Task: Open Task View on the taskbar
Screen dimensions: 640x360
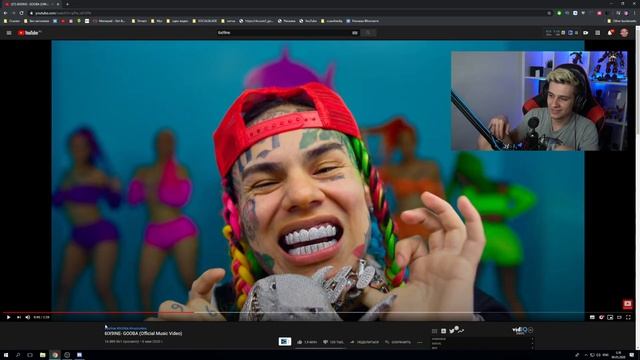Action: [x=30, y=355]
